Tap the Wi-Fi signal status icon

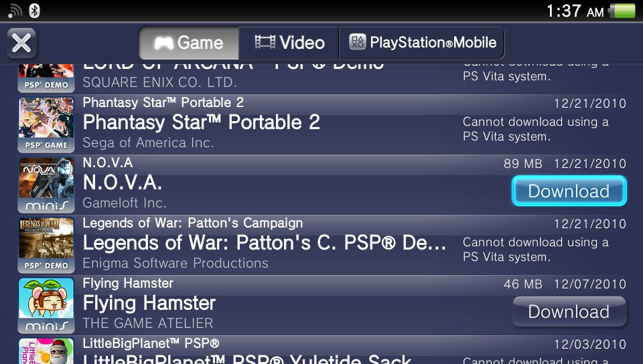[15, 11]
